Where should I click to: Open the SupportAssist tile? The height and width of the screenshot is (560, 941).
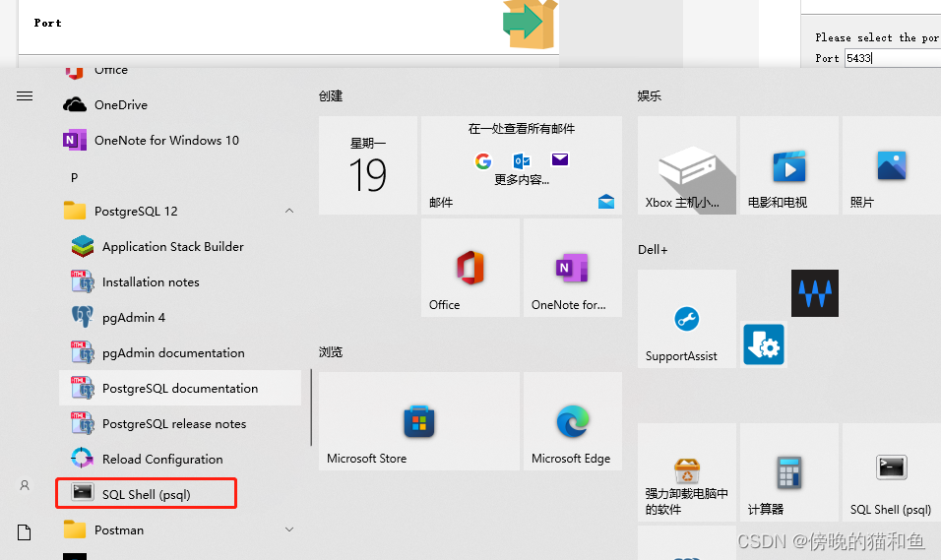tap(686, 319)
